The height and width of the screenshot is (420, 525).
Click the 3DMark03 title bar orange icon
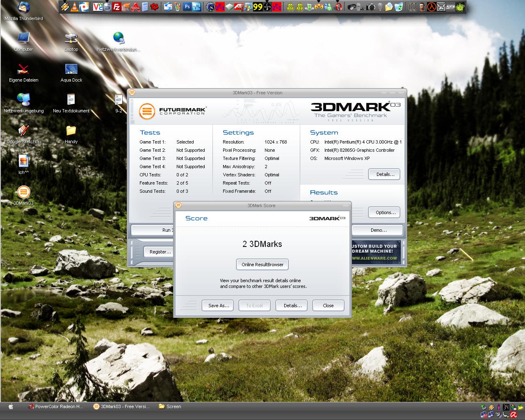(132, 93)
